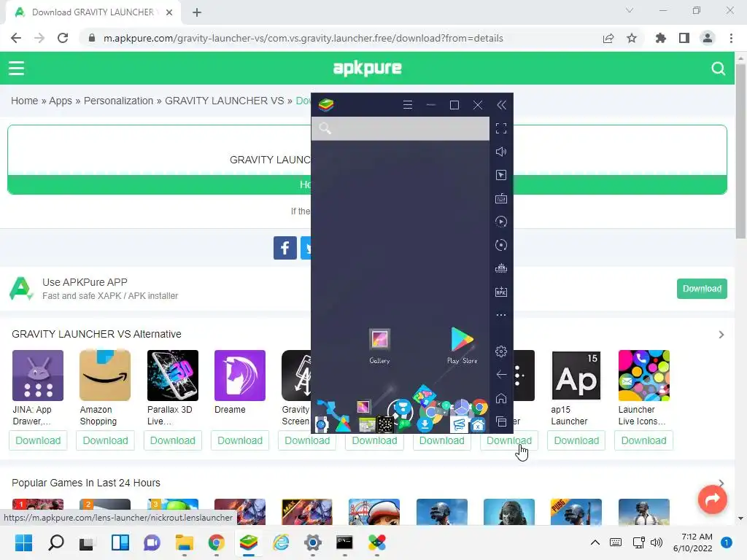The image size is (747, 560).
Task: Open File Explorer from the taskbar
Action: pos(185,542)
